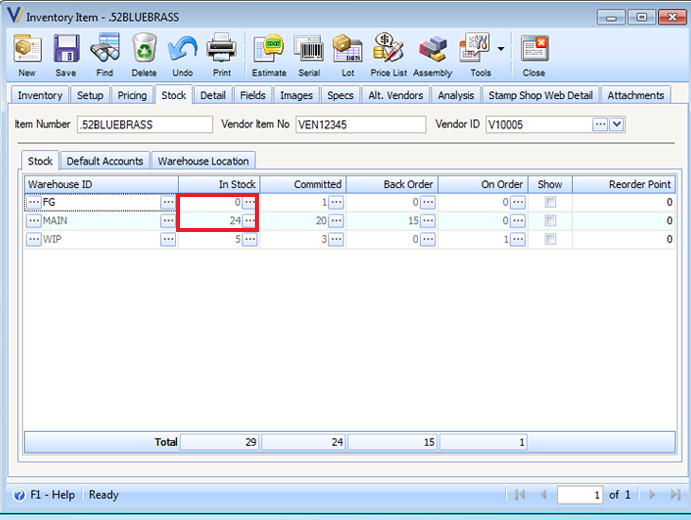The image size is (691, 520).
Task: Select the MAIN warehouse cell
Action: [x=101, y=220]
